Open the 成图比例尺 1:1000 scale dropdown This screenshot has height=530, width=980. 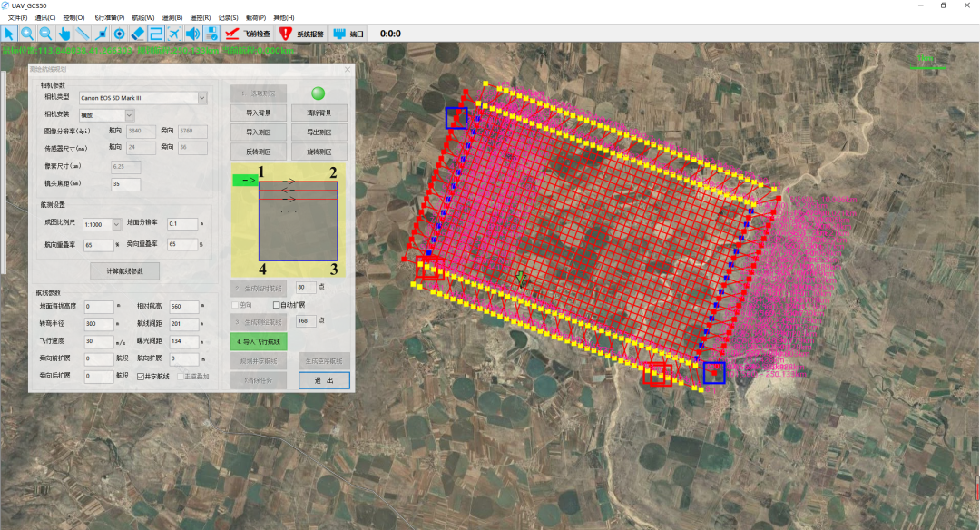(116, 222)
